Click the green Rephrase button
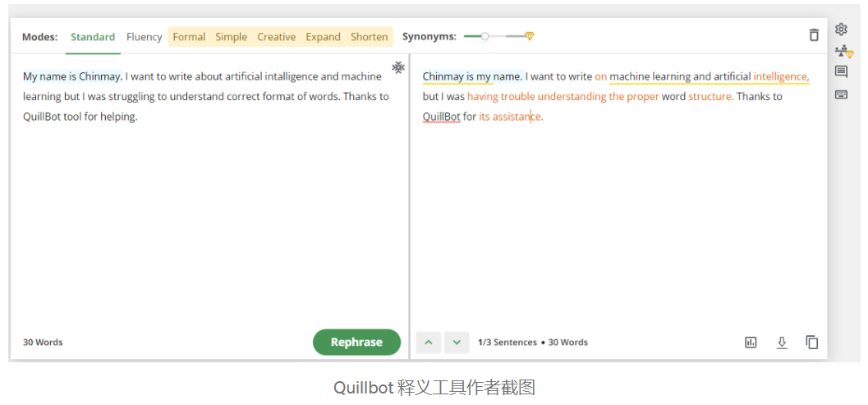Screen dimensions: 868x405 click(x=356, y=342)
